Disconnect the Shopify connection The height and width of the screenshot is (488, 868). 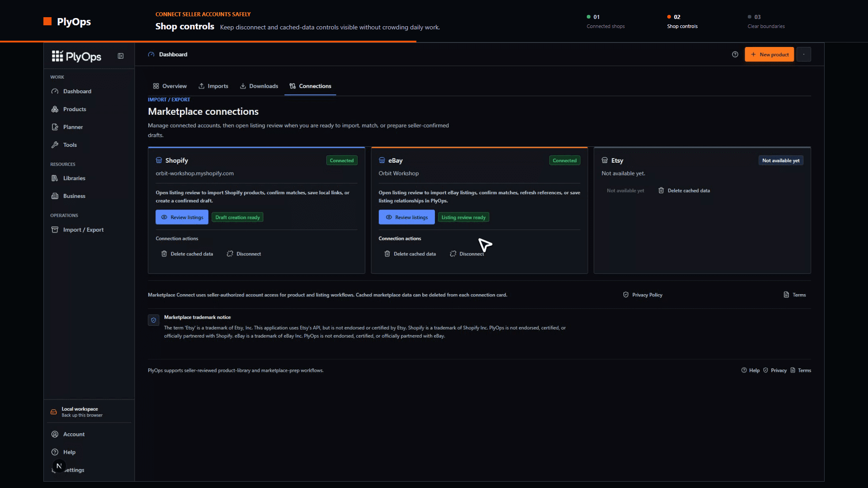(x=244, y=254)
